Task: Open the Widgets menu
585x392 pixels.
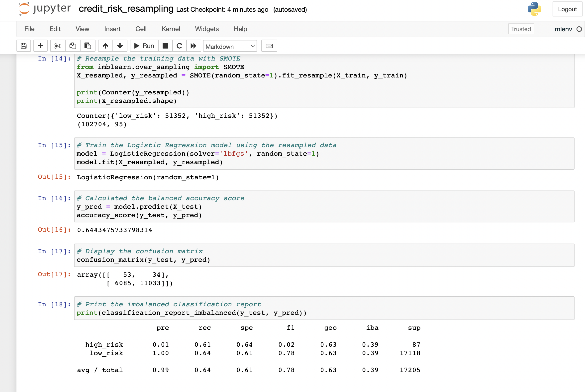Action: click(x=207, y=29)
